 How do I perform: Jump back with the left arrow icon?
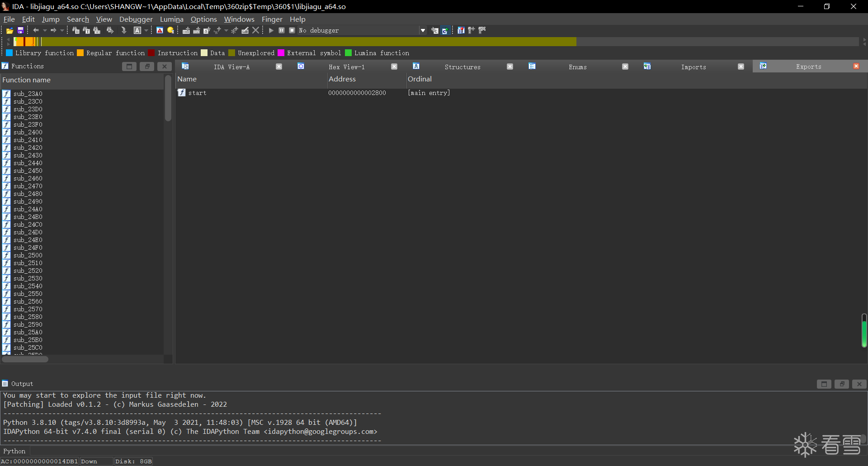click(36, 30)
